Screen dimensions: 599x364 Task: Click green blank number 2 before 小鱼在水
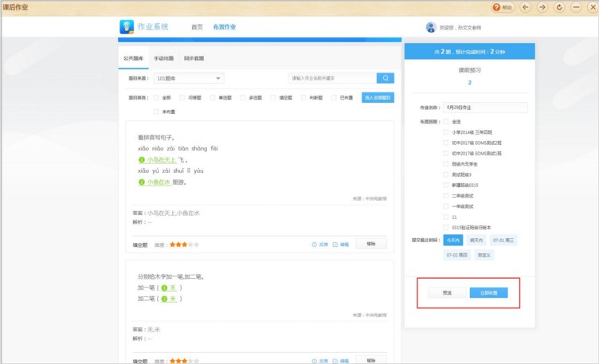pyautogui.click(x=141, y=182)
